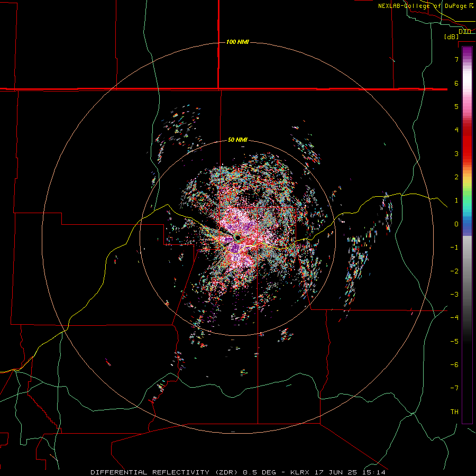Click the 100 NMI range ring label
The image size is (476, 476).
237,42
